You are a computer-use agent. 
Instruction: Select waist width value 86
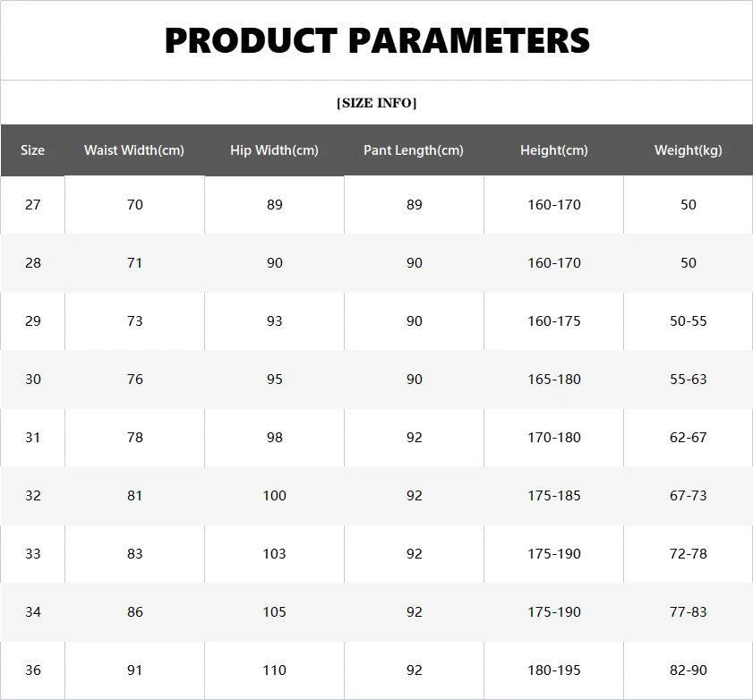pyautogui.click(x=134, y=612)
